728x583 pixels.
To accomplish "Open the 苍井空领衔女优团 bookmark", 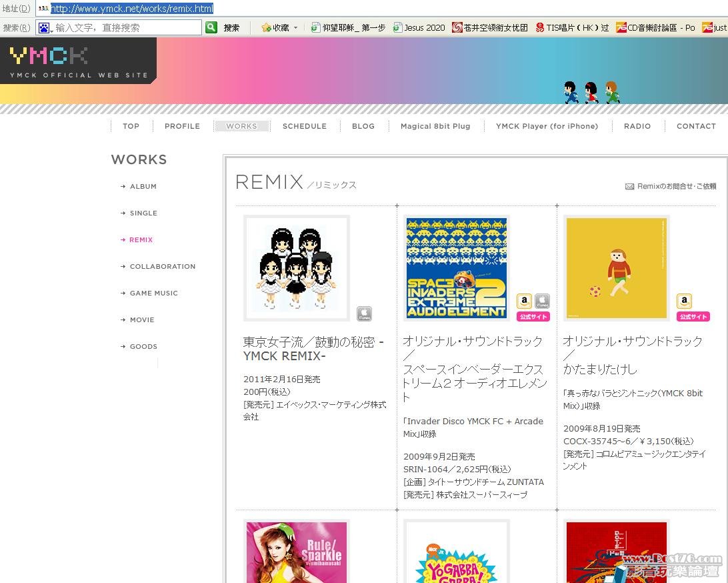I will coord(490,28).
